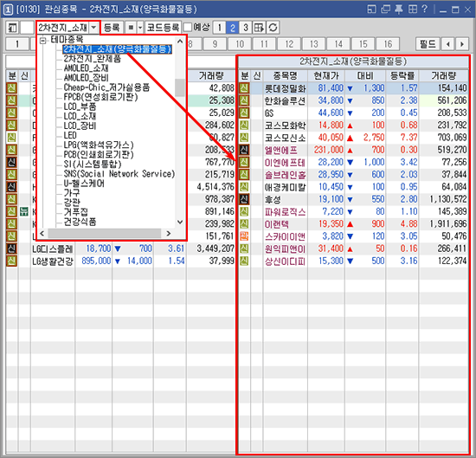
Task: Click the 이엔에프테 stock row name
Action: (285, 163)
